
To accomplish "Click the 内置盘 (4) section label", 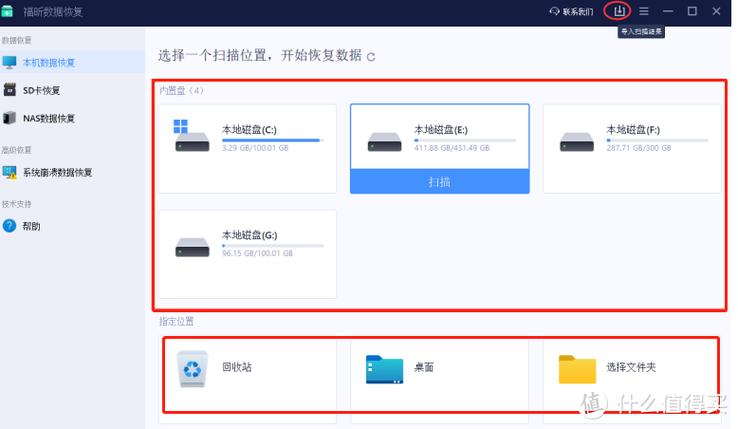I will [x=181, y=90].
